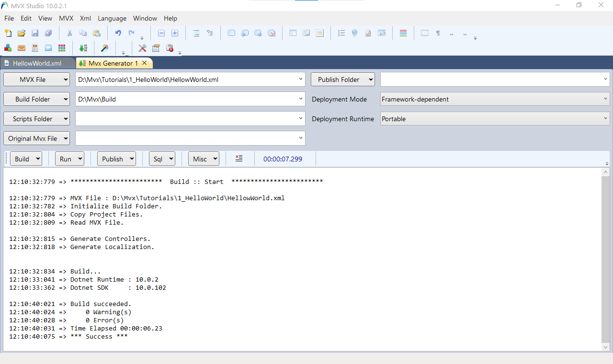Create a new file with the New icon

pos(8,33)
